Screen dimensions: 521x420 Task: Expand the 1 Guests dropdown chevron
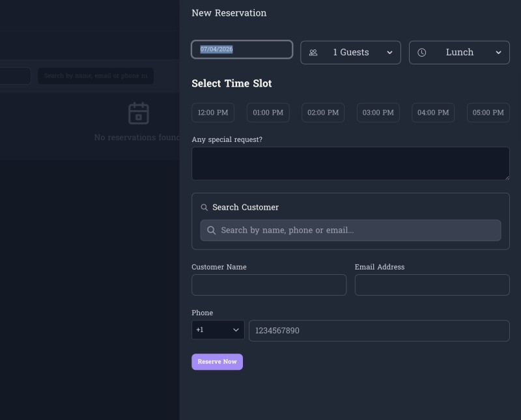click(x=389, y=53)
